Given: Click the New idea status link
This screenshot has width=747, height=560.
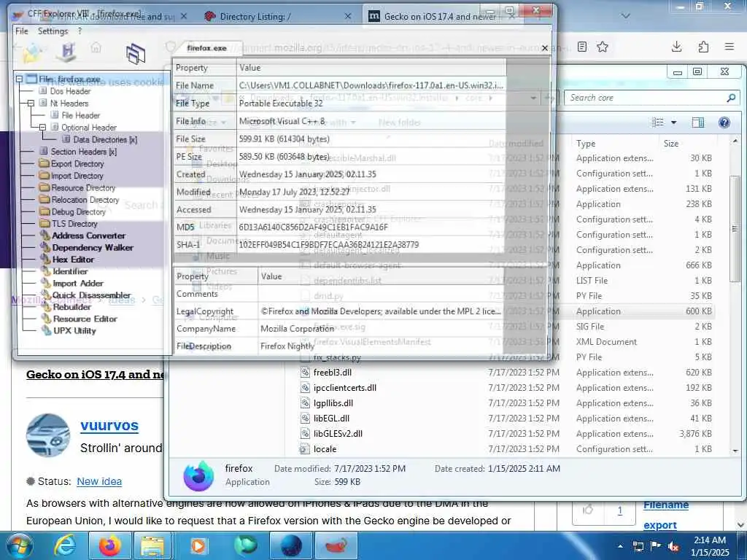Looking at the screenshot, I should (99, 481).
